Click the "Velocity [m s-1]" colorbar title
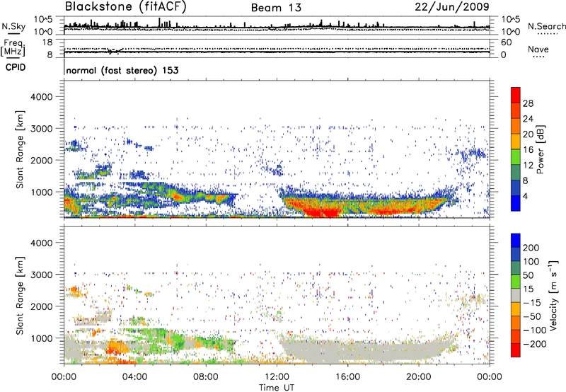 tap(553, 295)
